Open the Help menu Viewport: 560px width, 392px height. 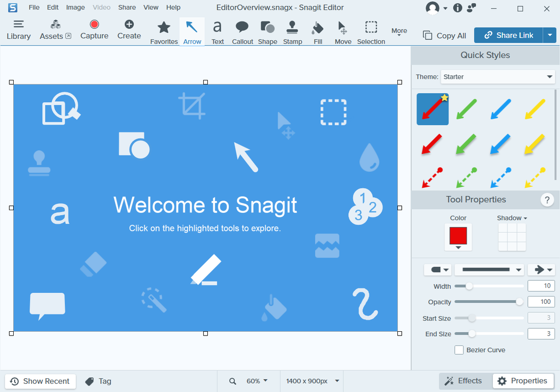pos(173,7)
